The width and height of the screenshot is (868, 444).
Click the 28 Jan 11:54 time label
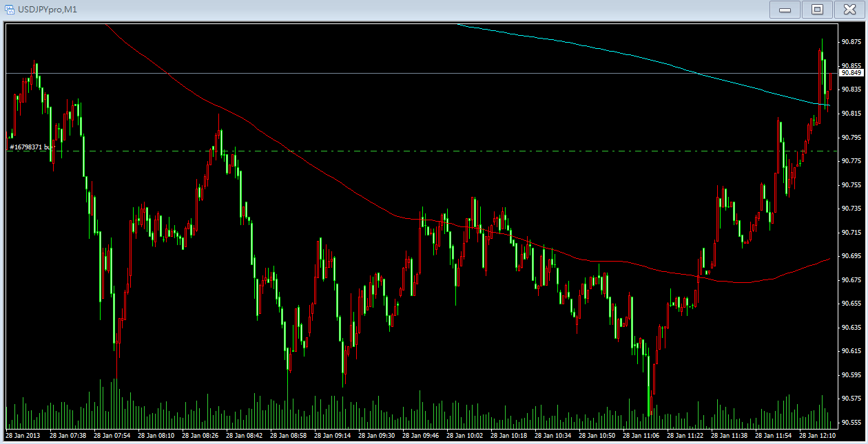774,436
